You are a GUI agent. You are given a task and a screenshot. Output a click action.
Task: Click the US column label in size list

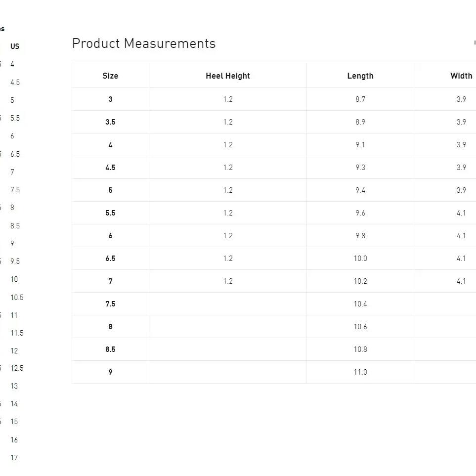click(x=15, y=46)
